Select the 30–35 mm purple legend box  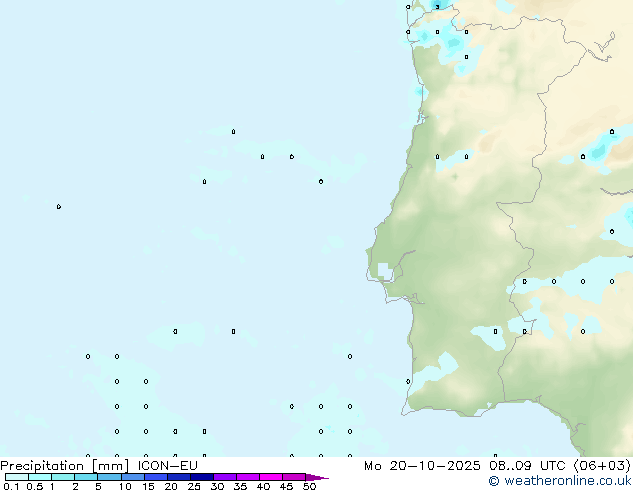pyautogui.click(x=225, y=477)
